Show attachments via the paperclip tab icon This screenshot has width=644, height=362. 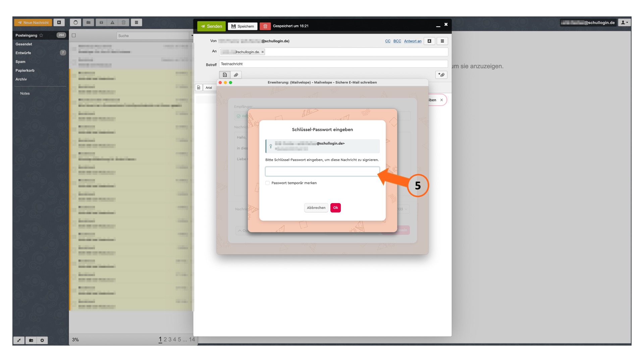[236, 75]
